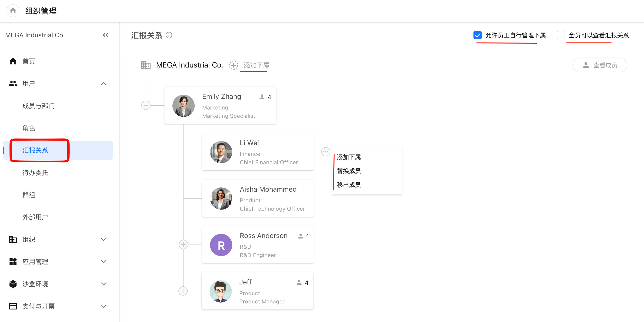Expand Ross Anderson's subordinates via plus button
Screen dimensions: 644x322
(184, 245)
